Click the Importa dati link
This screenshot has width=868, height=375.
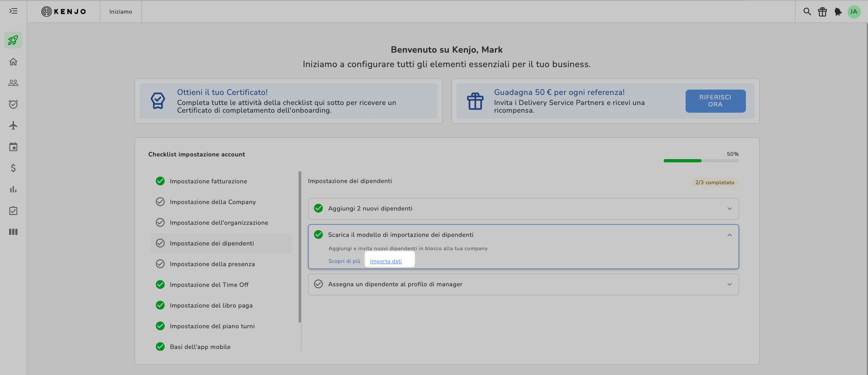click(x=386, y=261)
